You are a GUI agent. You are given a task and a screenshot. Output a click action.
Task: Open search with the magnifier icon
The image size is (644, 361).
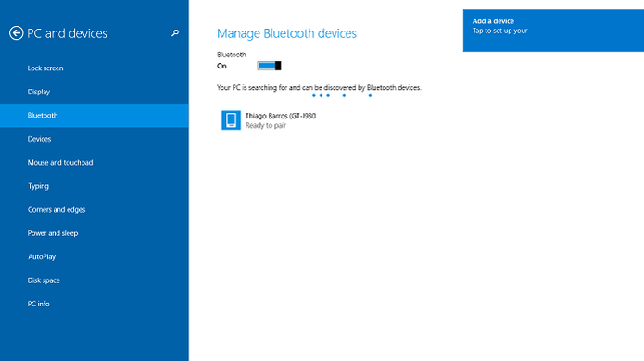(x=175, y=32)
